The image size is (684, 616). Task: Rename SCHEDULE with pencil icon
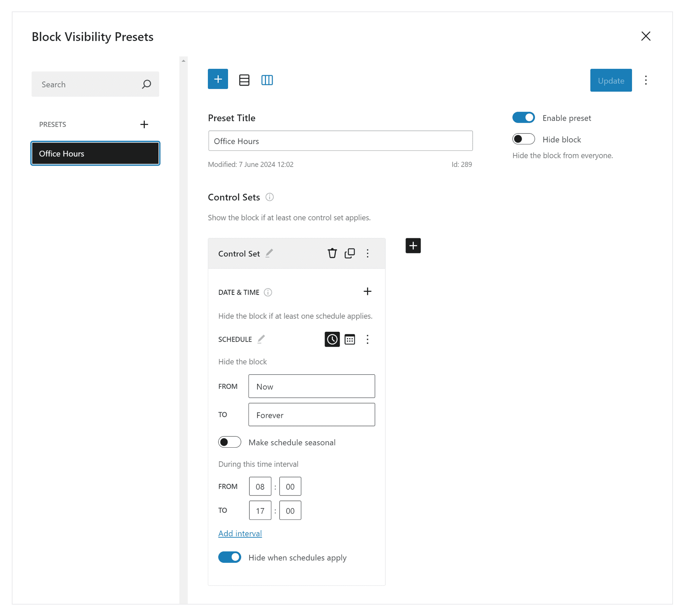pyautogui.click(x=261, y=339)
